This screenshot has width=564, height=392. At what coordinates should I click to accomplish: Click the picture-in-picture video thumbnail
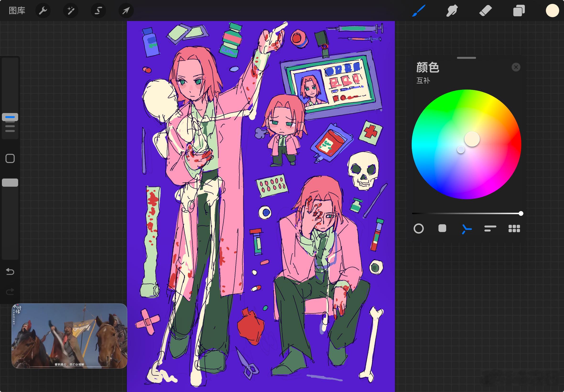click(69, 336)
